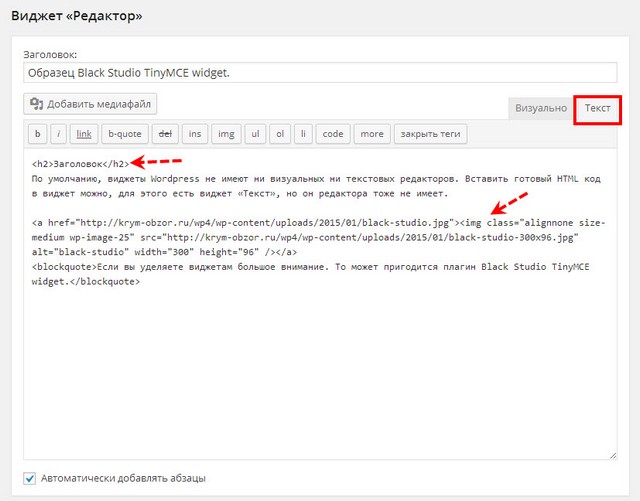640x501 pixels.
Task: Insert an image with img button
Action: coord(226,134)
